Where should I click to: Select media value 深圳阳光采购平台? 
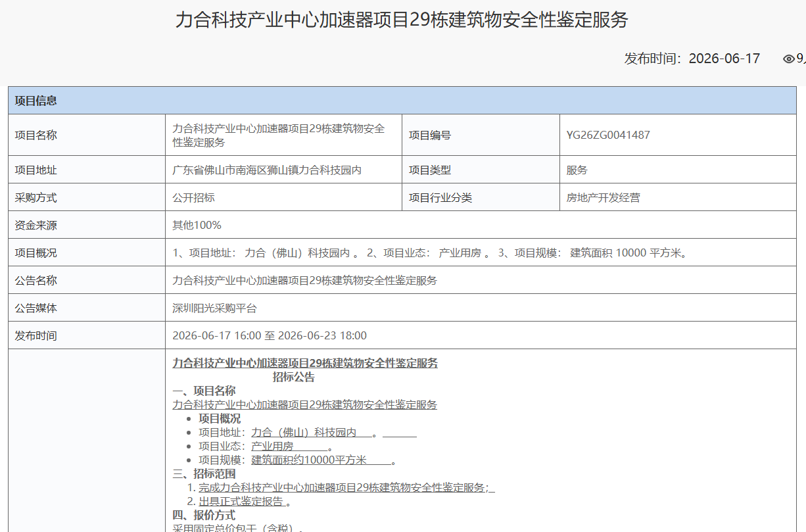click(214, 308)
